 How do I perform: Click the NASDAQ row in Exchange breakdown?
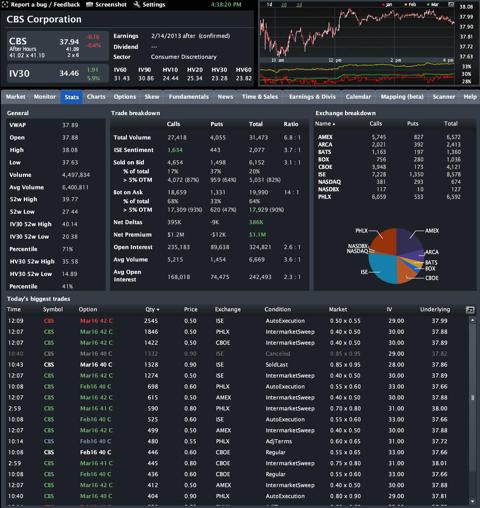(x=389, y=182)
